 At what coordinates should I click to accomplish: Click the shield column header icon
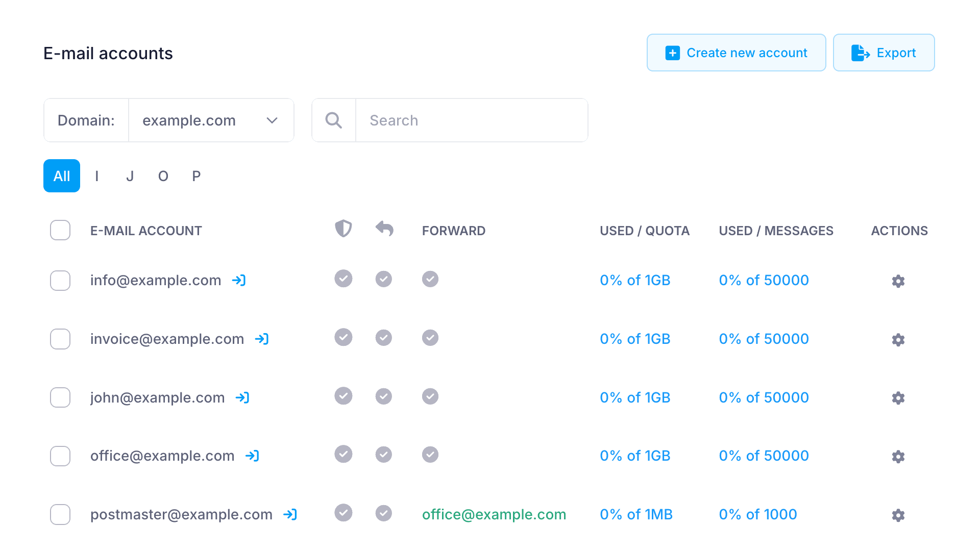[x=343, y=229]
